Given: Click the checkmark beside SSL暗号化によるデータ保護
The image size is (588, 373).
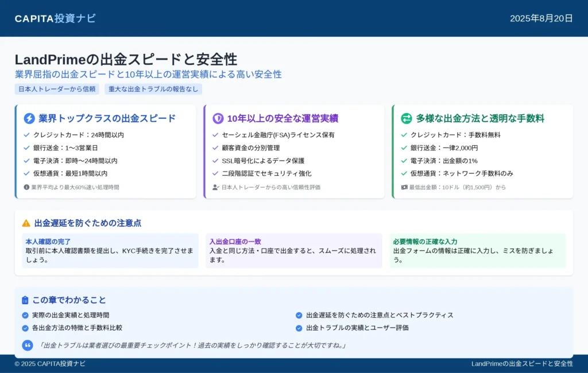Looking at the screenshot, I should [x=215, y=161].
